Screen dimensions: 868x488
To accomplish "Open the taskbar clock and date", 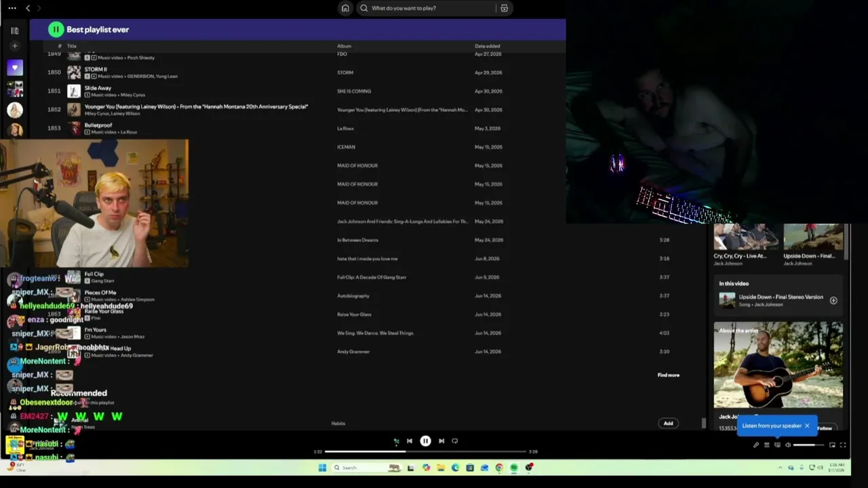I will coord(836,467).
